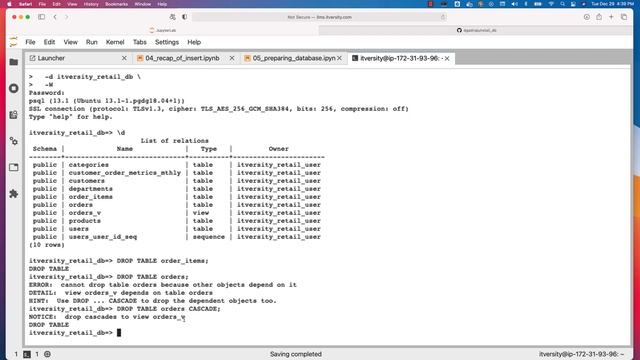
Task: Switch to the JupyterLab Safari browser tab
Action: (162, 30)
